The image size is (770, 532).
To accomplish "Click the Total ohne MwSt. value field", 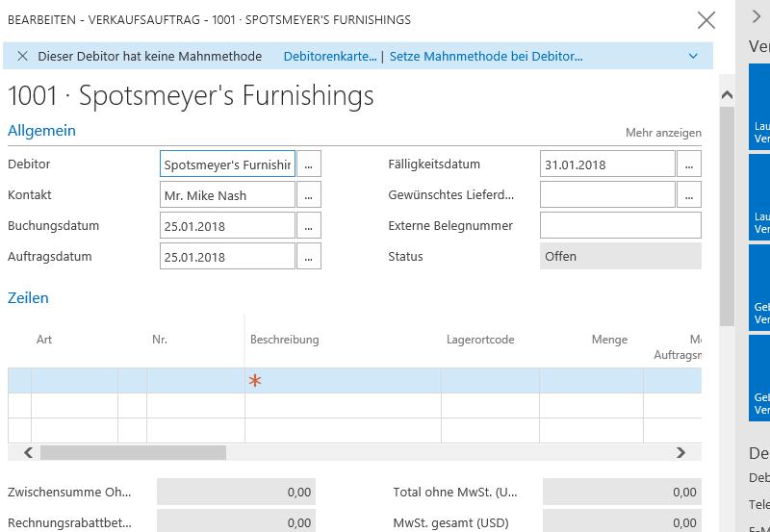I will pyautogui.click(x=622, y=492).
